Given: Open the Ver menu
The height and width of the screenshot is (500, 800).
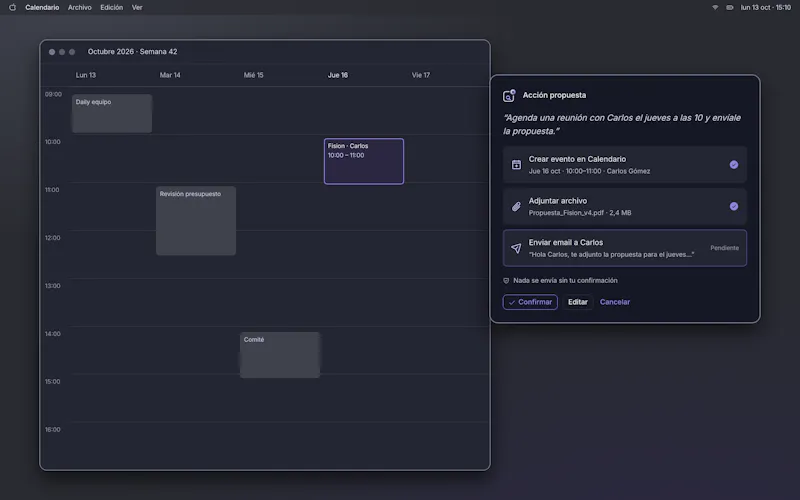Looking at the screenshot, I should pos(137,8).
